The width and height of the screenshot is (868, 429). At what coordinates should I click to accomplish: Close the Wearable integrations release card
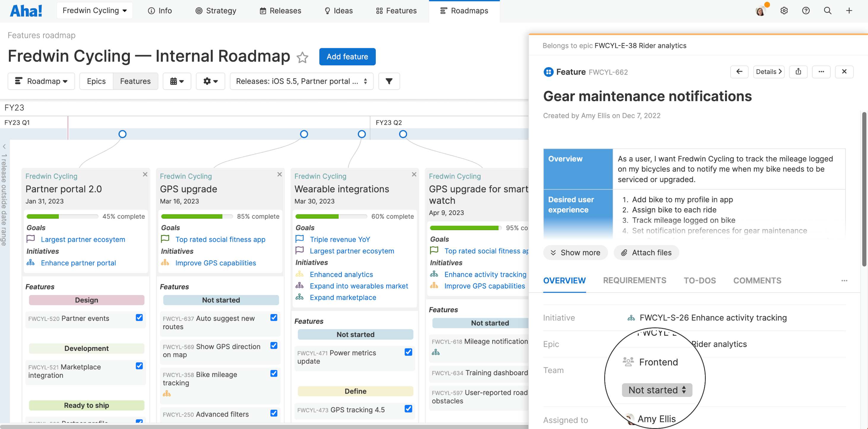414,174
